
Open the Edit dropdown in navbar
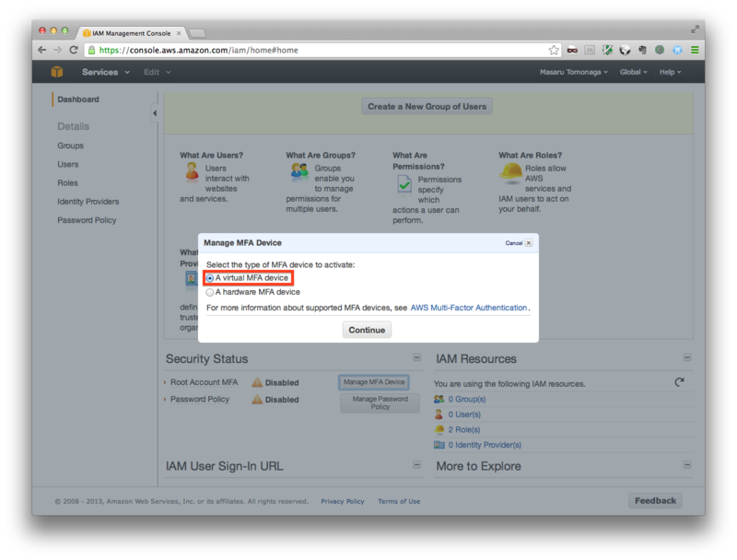tap(157, 72)
